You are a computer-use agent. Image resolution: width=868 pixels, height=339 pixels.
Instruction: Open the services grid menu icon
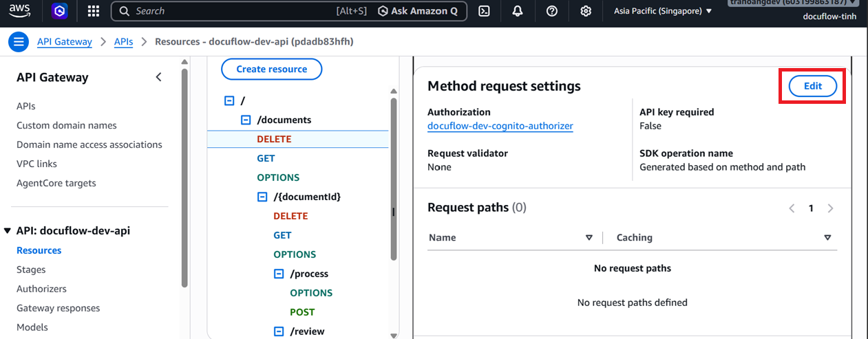tap(94, 11)
